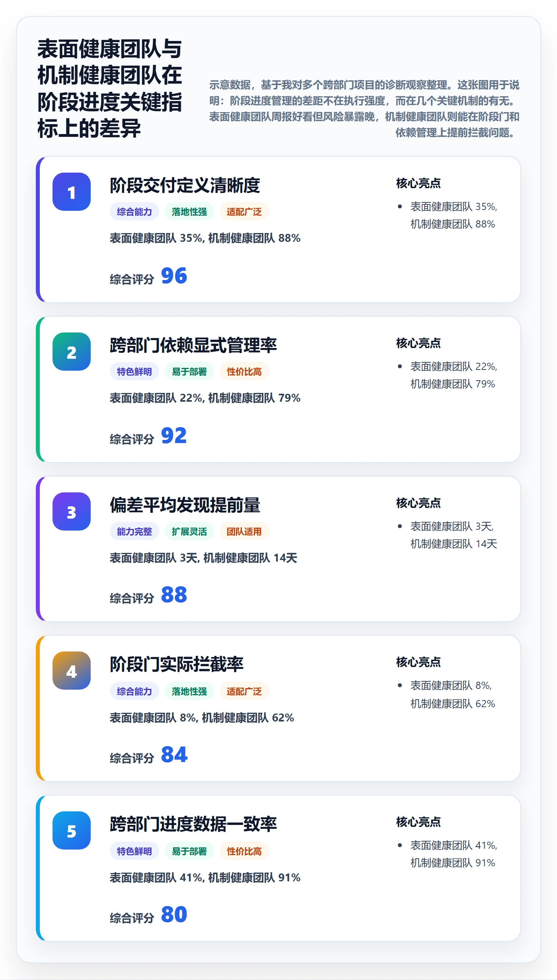Open the 偏差平均发现提前量 card title
The height and width of the screenshot is (980, 557).
tap(185, 505)
